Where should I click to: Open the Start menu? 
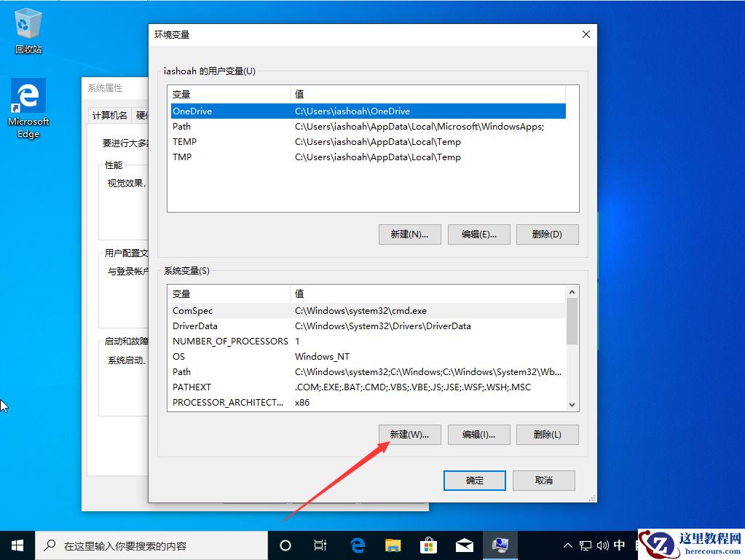pyautogui.click(x=16, y=545)
